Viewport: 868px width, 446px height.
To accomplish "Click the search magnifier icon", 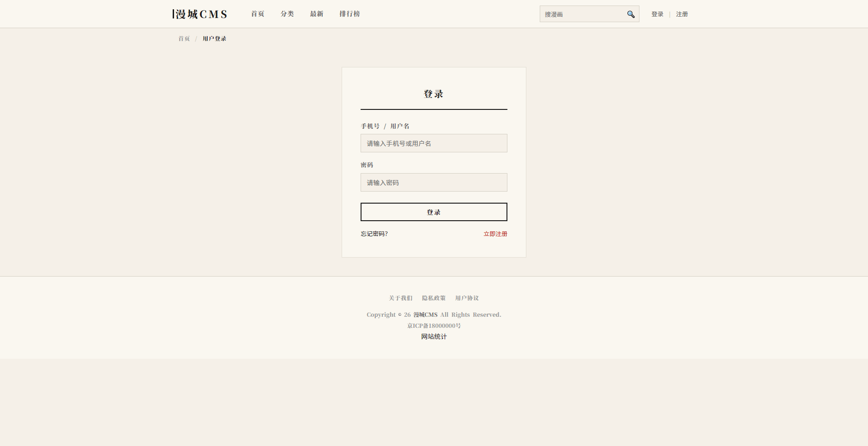I will [x=631, y=14].
